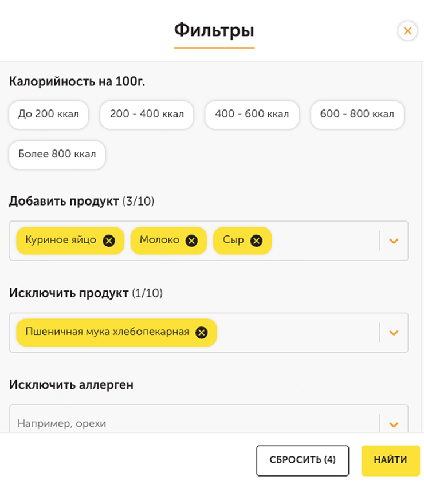Remove the Молоко tag via its cross icon
The height and width of the screenshot is (504, 424).
click(x=191, y=241)
